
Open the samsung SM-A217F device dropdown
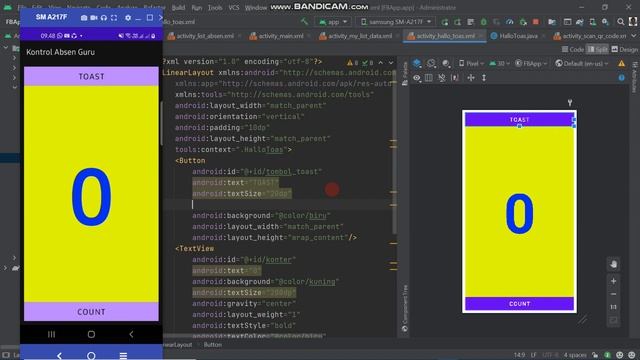[396, 22]
